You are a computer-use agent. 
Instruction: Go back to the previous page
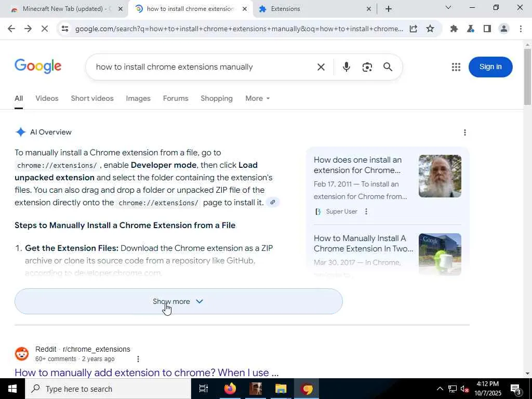pyautogui.click(x=11, y=29)
